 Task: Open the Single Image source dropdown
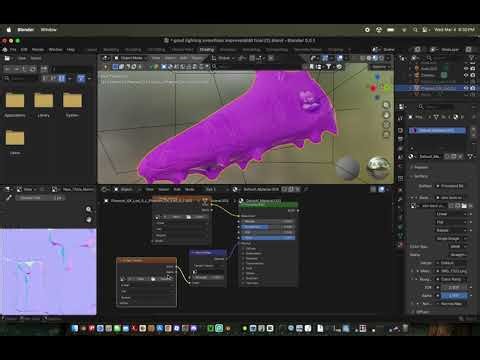(451, 238)
